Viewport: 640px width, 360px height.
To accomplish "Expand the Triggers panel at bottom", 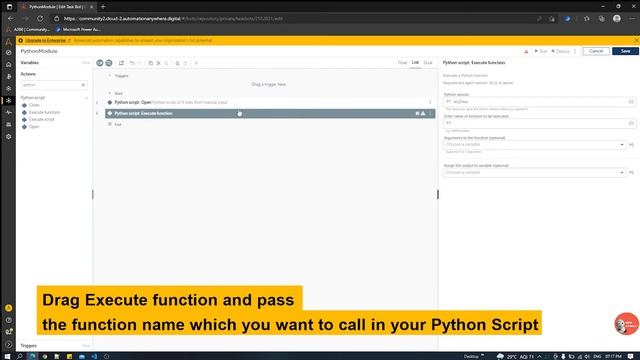I will tap(85, 345).
